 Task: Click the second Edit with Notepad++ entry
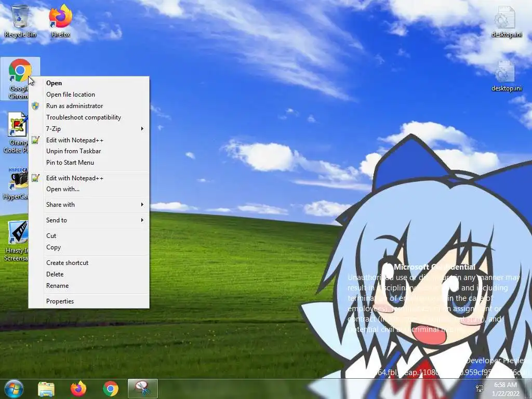pyautogui.click(x=89, y=178)
